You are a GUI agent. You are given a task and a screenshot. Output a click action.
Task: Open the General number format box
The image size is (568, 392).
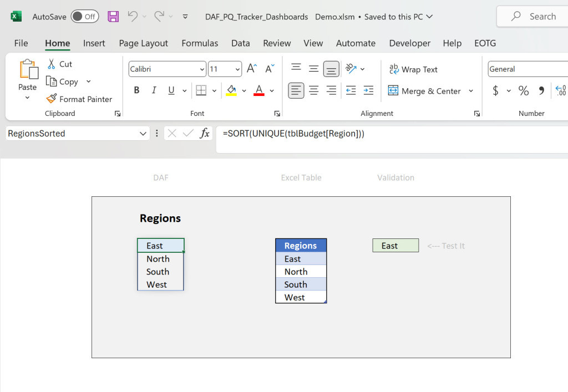tap(528, 69)
